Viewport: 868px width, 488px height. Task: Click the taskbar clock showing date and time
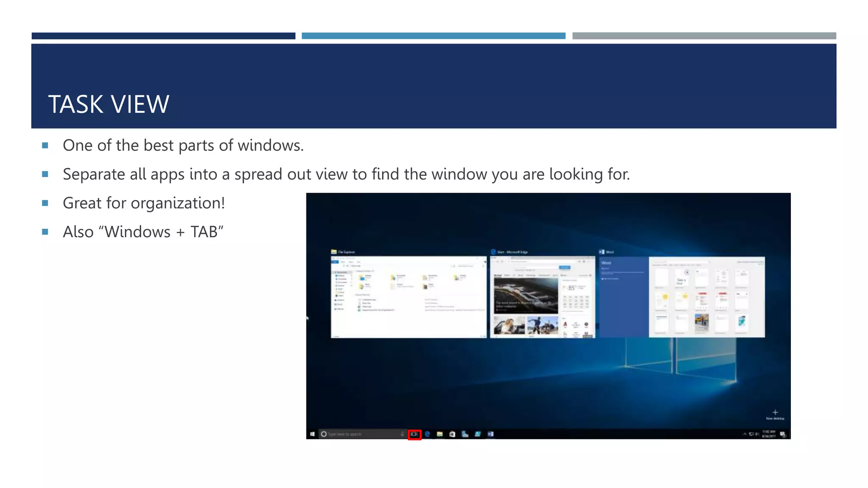(x=769, y=434)
